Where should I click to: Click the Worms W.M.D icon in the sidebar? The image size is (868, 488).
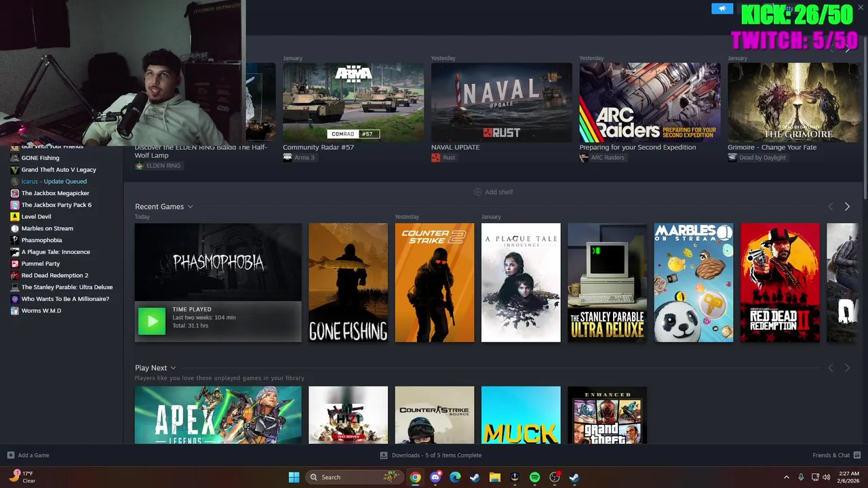click(15, 310)
